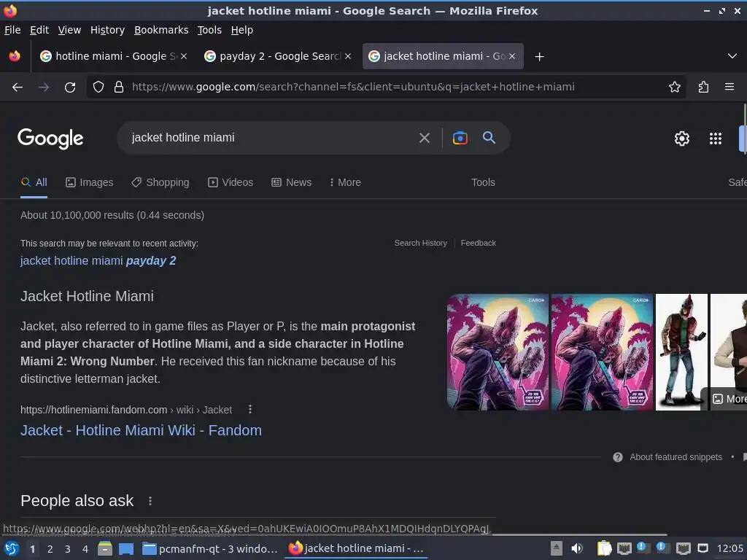747x560 pixels.
Task: Open the People also ask options dots
Action: point(150,501)
